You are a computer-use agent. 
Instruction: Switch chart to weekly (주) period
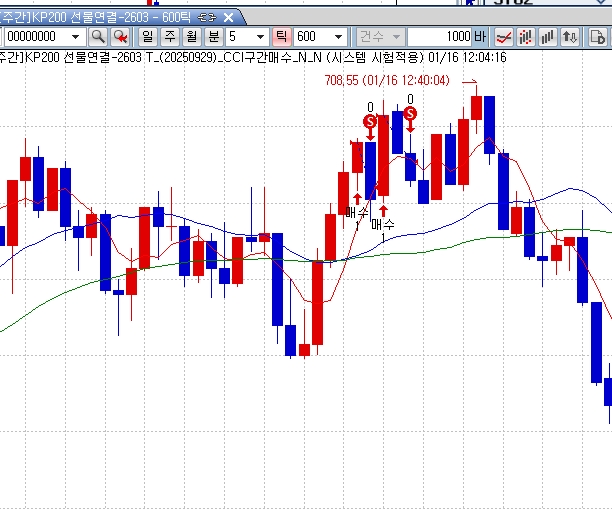click(170, 37)
